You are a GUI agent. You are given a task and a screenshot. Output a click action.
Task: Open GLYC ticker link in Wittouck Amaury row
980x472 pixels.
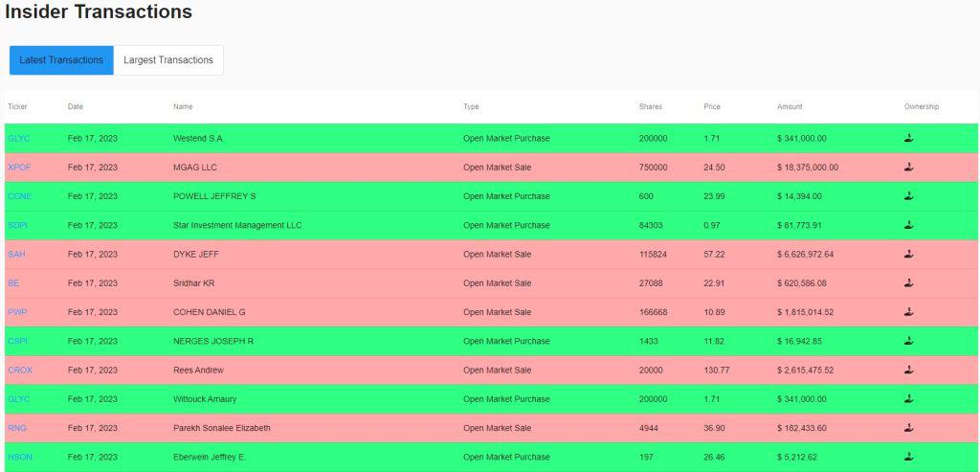tap(19, 399)
